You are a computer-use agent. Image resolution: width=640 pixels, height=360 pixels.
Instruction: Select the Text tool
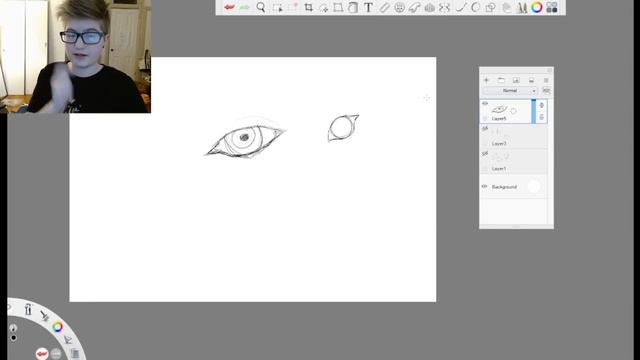368,7
